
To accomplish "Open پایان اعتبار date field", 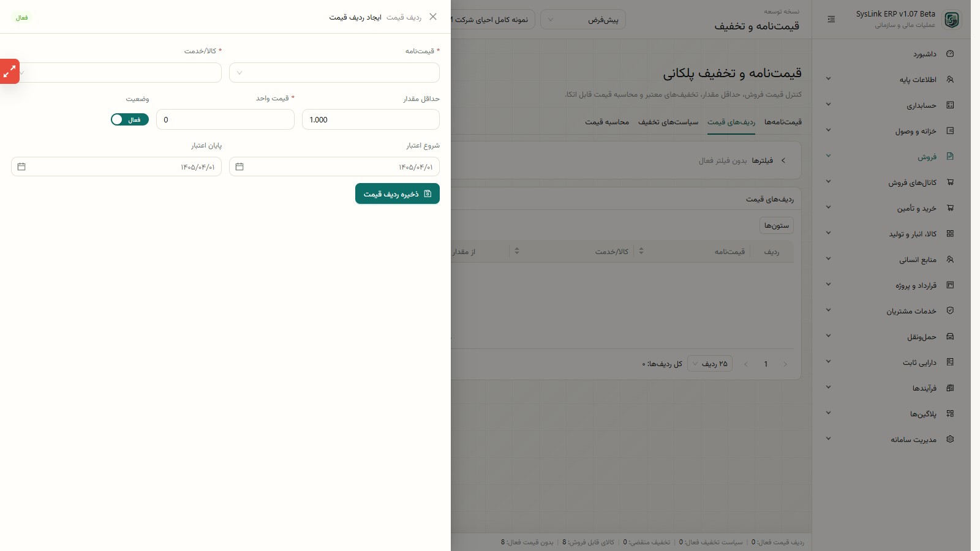I will (116, 167).
